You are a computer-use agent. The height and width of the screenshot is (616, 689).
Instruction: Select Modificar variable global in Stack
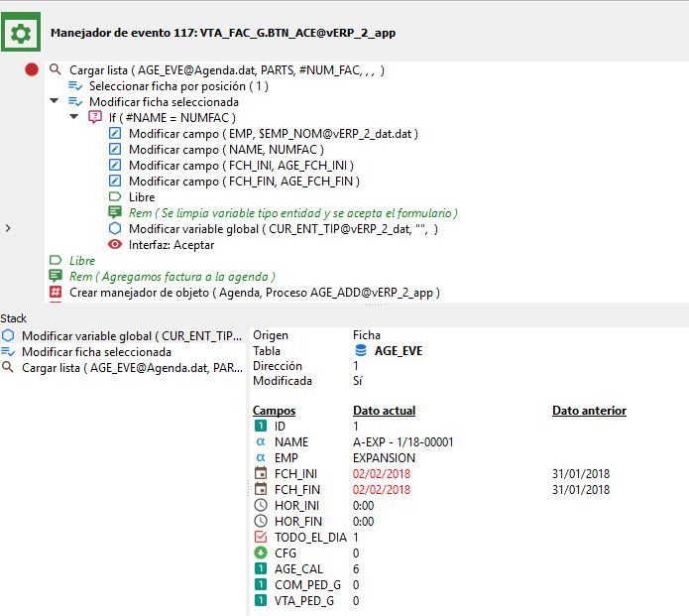(118, 336)
